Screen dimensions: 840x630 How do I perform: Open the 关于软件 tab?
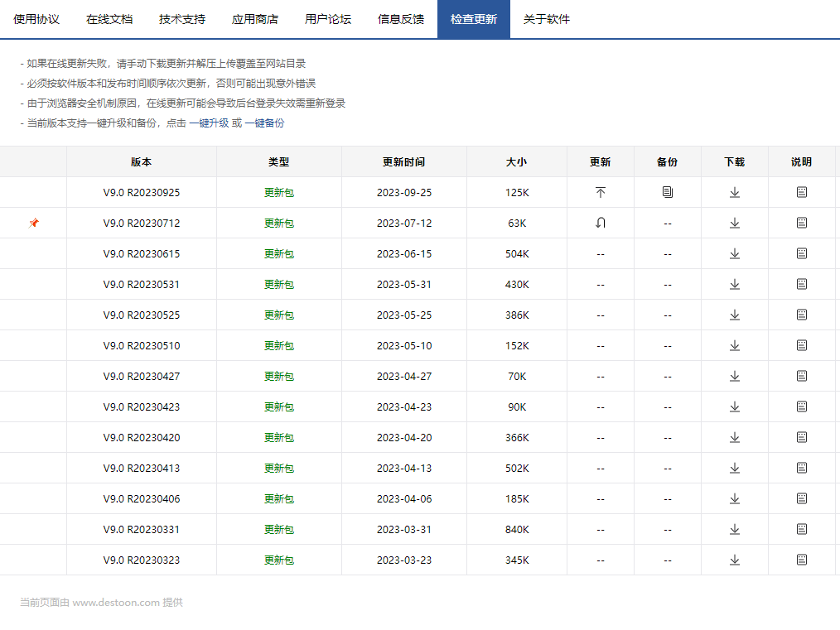click(545, 18)
